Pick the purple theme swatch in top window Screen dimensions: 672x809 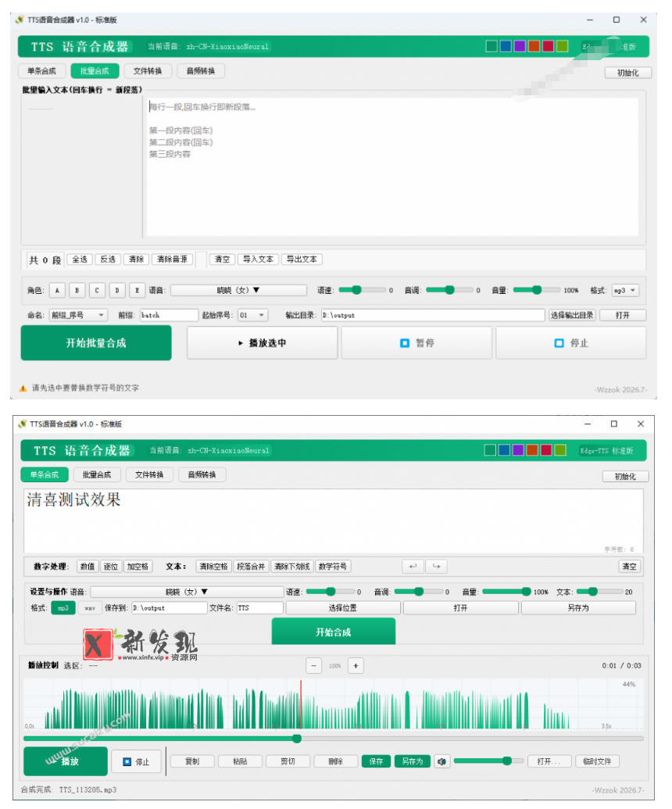coord(520,46)
